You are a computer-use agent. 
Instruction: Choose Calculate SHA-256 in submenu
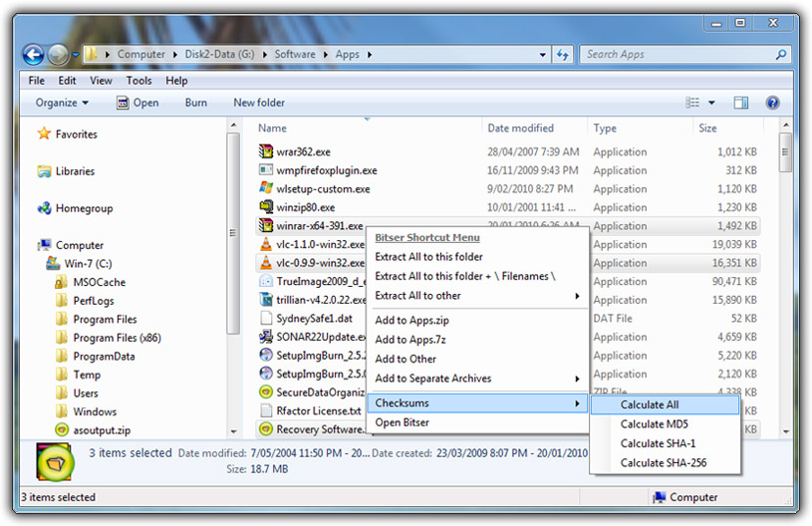(x=665, y=463)
